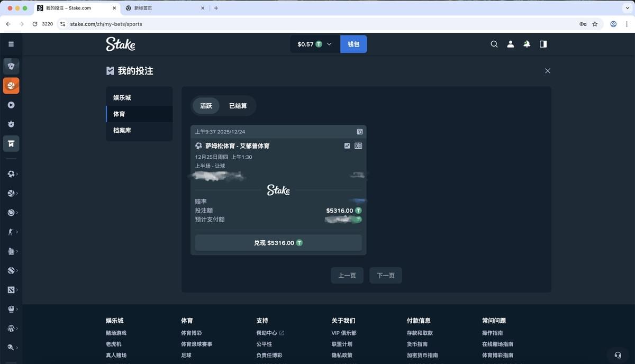The height and width of the screenshot is (364, 635).
Task: Click the stake.com address bar URL
Action: [106, 24]
